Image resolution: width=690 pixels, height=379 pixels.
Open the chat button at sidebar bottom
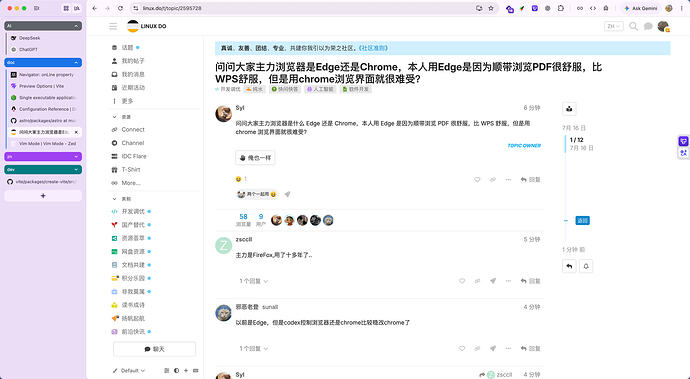point(154,349)
